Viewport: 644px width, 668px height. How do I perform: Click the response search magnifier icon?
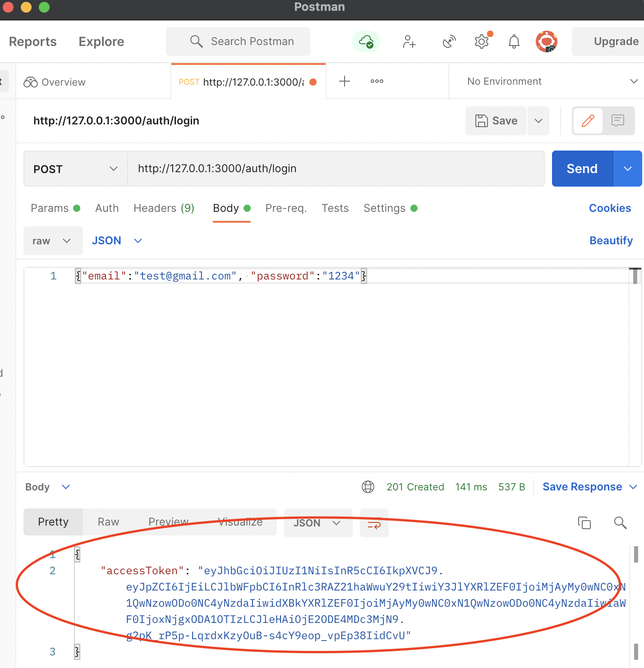click(621, 523)
